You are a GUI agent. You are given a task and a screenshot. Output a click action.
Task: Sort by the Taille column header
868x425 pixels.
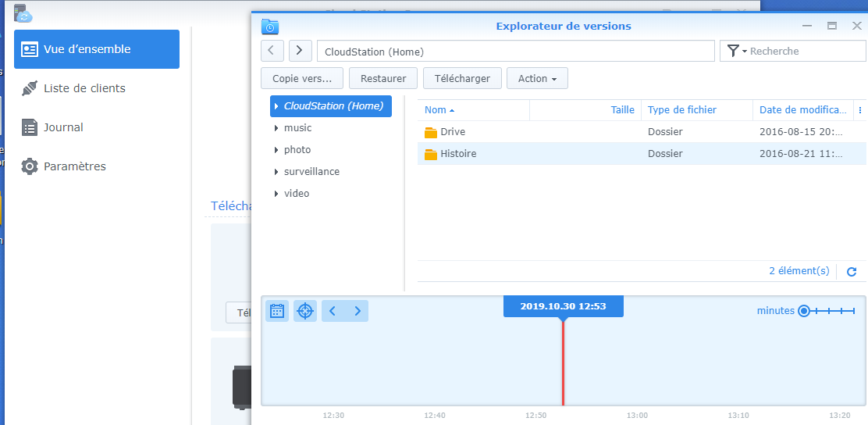coord(585,110)
